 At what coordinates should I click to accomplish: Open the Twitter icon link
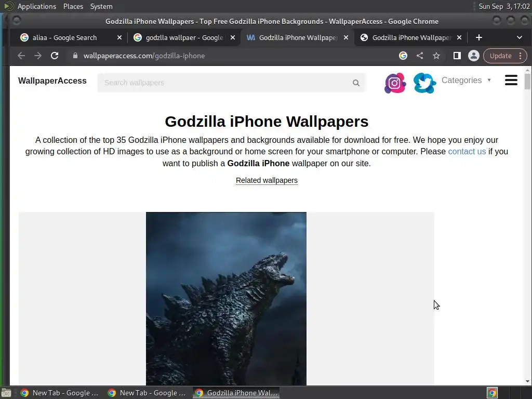(x=424, y=83)
